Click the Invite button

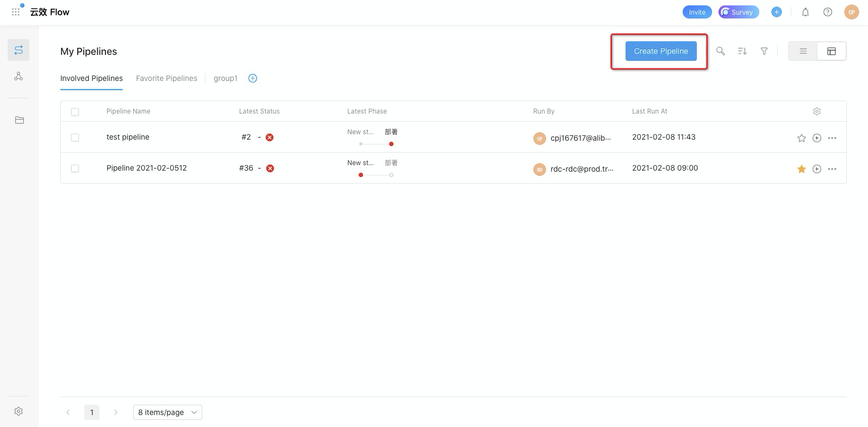(697, 12)
